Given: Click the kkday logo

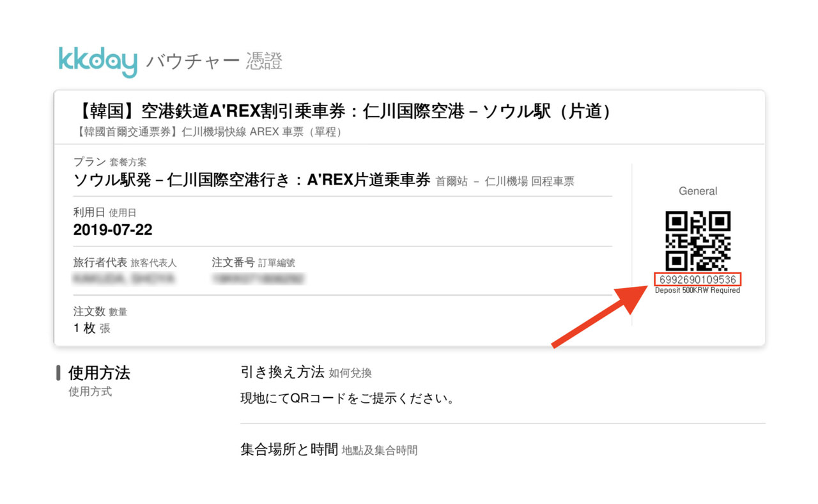Looking at the screenshot, I should click(98, 62).
